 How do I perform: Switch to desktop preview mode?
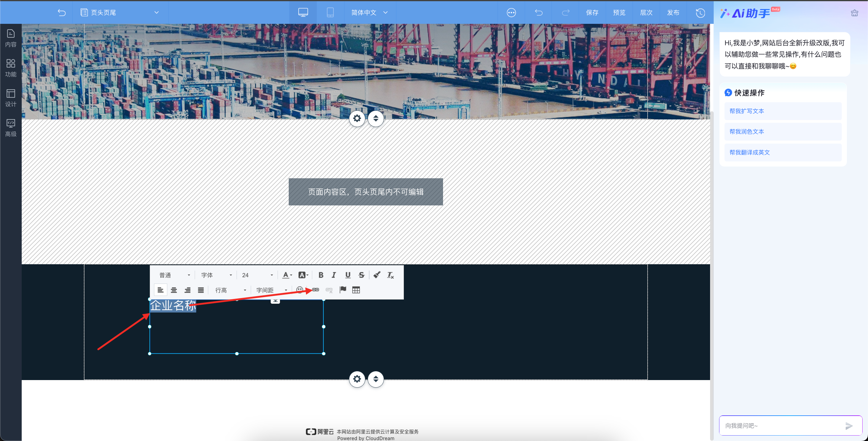[303, 12]
